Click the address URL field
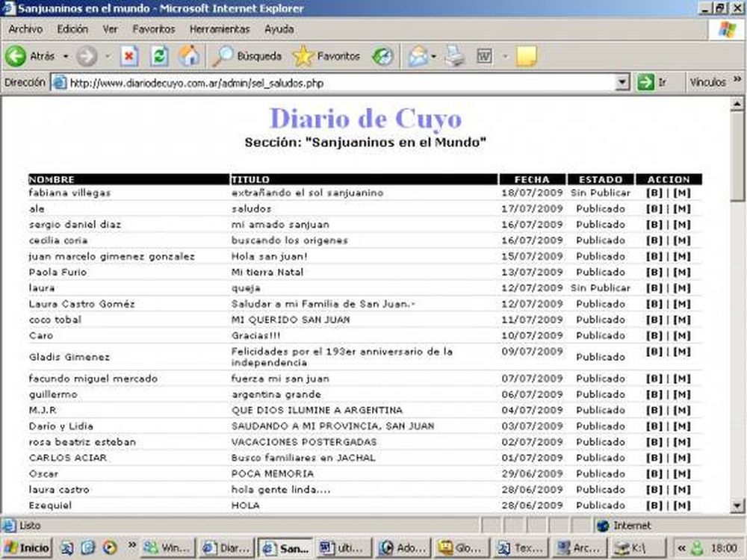747x560 pixels. (x=341, y=82)
